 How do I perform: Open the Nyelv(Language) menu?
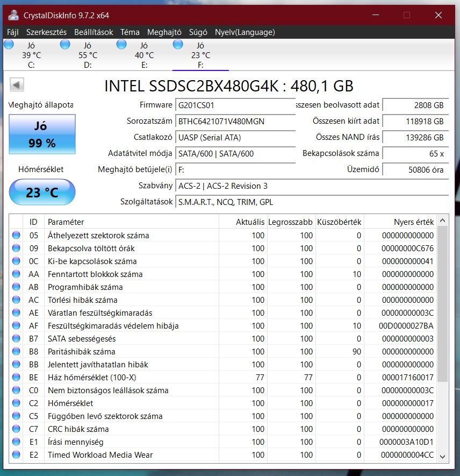coord(245,32)
